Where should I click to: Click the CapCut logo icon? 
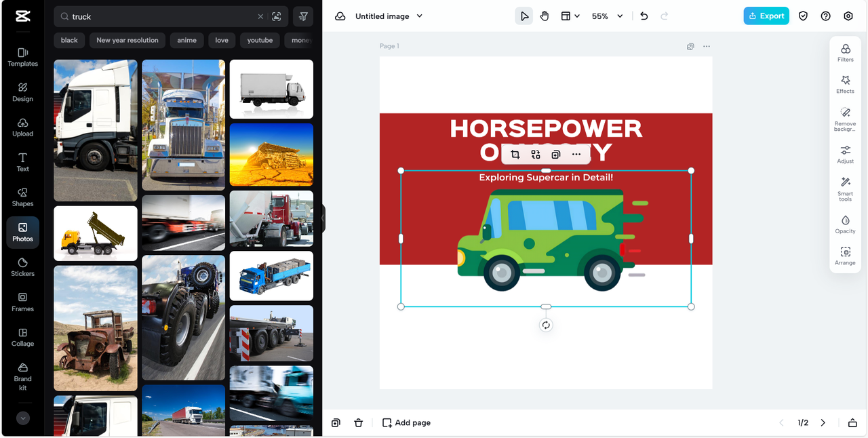coord(22,16)
